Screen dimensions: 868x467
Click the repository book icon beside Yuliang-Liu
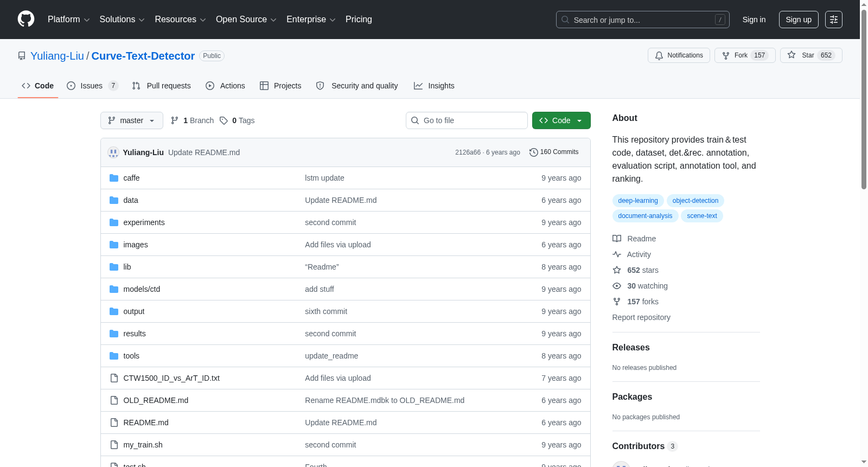[22, 56]
